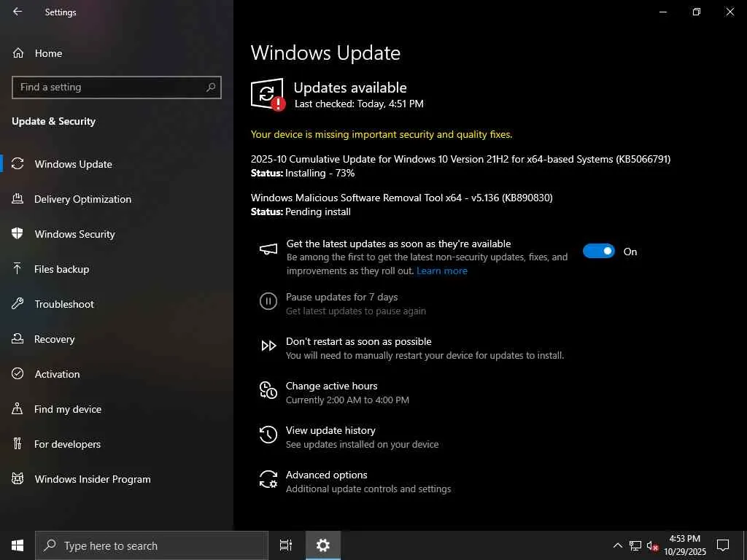Go to Files backup page

(117, 268)
